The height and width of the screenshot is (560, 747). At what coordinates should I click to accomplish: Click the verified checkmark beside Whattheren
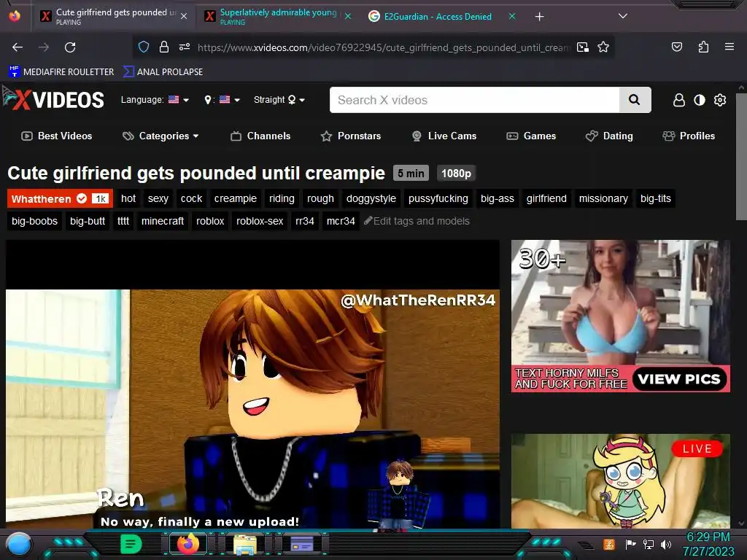click(x=82, y=198)
